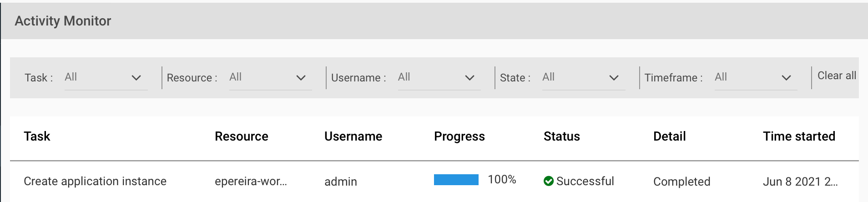Click the State filter chevron arrow

(614, 78)
